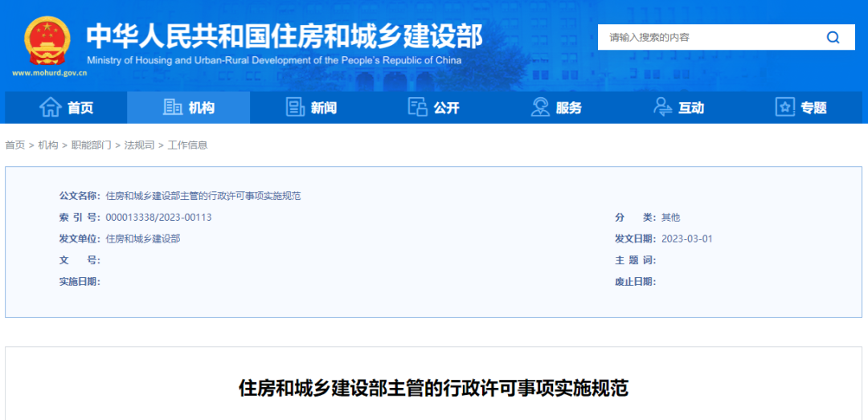868x420 pixels.
Task: Click the national emblem logo
Action: click(47, 41)
